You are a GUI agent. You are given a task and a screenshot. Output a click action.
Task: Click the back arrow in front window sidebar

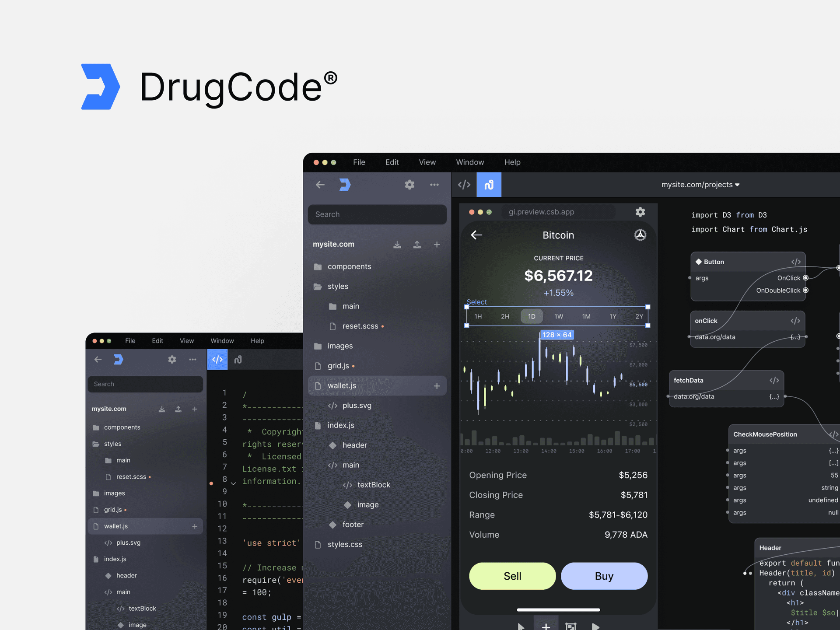point(320,185)
